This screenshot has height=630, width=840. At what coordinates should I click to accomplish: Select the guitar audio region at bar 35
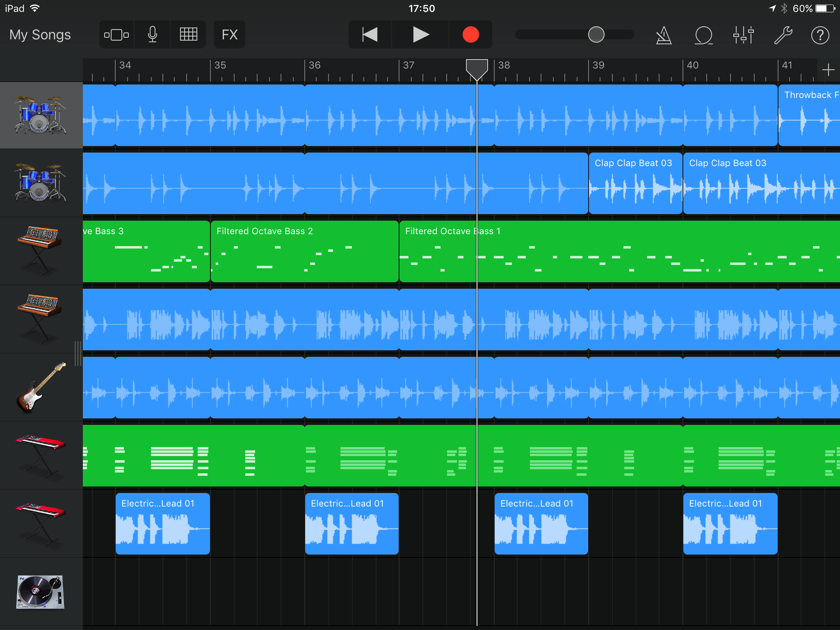pos(258,388)
